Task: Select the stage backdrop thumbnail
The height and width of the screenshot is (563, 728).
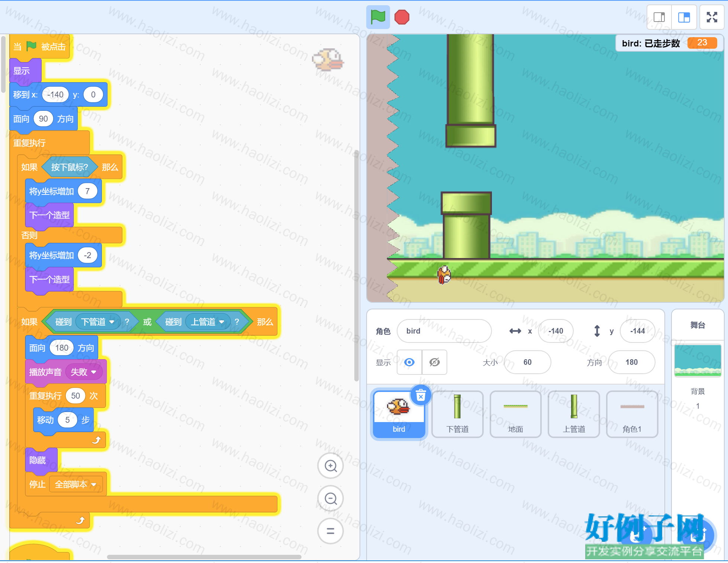Action: point(698,360)
